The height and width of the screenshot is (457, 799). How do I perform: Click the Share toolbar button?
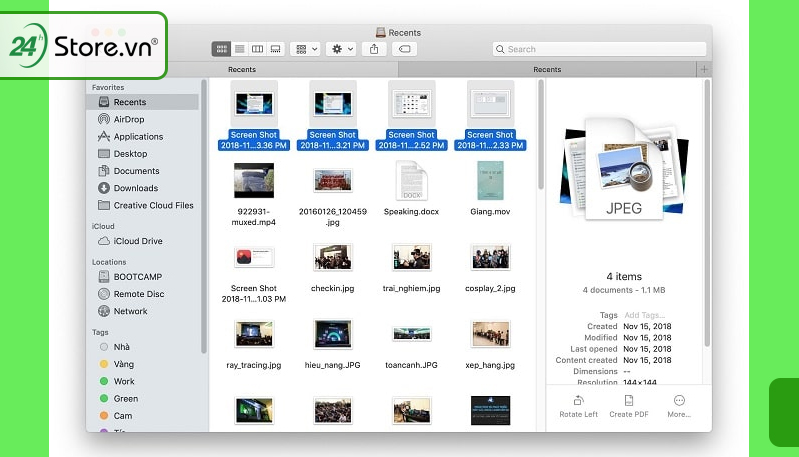tap(374, 49)
